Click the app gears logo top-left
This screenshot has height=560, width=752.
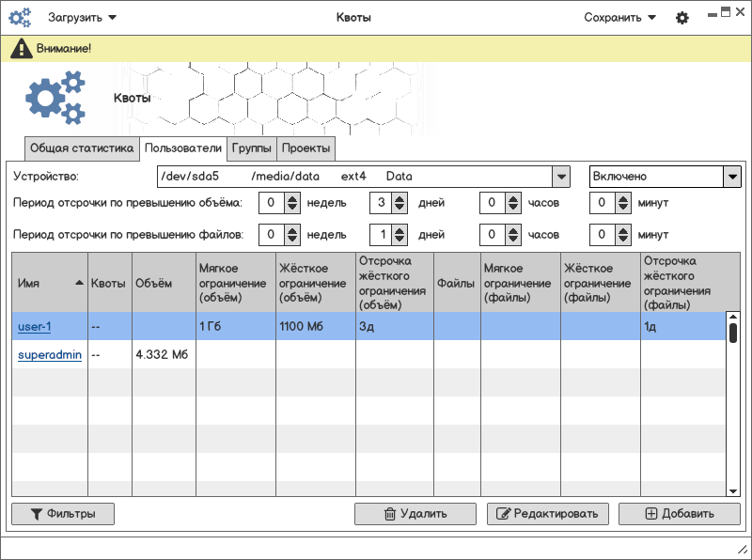[20, 18]
